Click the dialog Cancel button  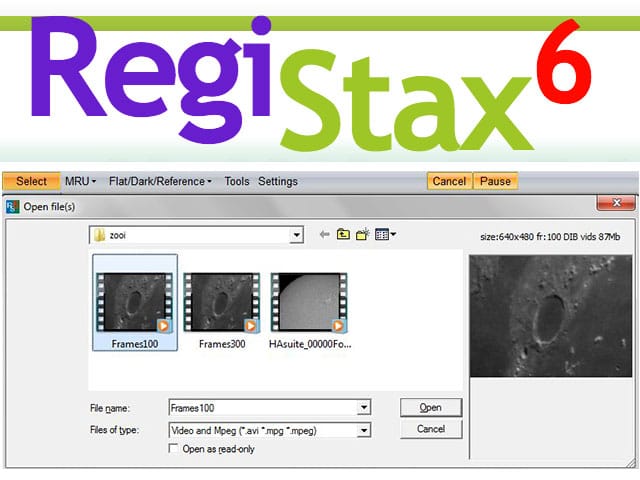pos(431,429)
